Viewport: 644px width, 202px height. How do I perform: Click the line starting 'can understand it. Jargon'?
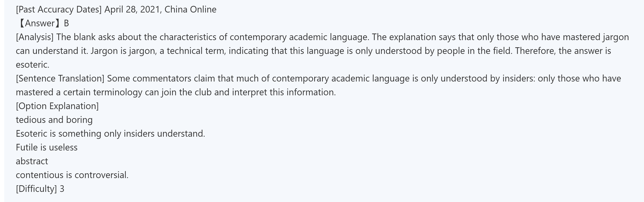tap(313, 51)
